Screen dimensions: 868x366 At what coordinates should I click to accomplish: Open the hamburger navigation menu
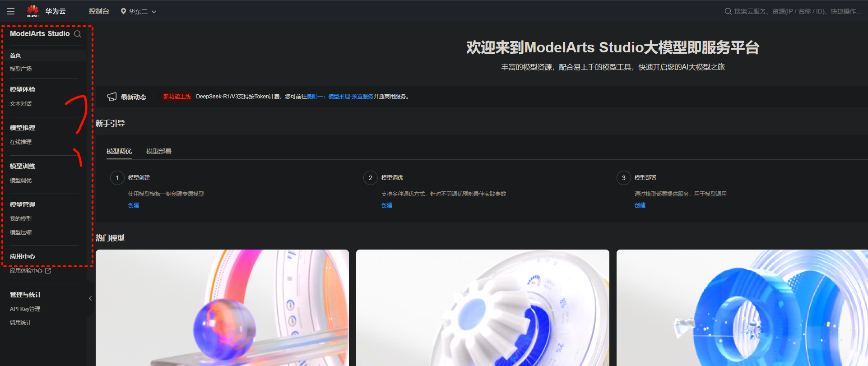tap(11, 11)
